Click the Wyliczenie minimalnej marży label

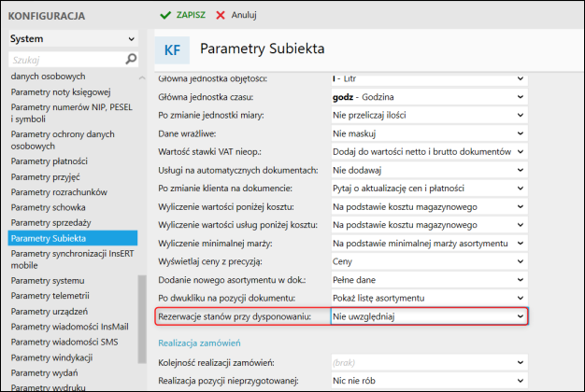coord(215,244)
